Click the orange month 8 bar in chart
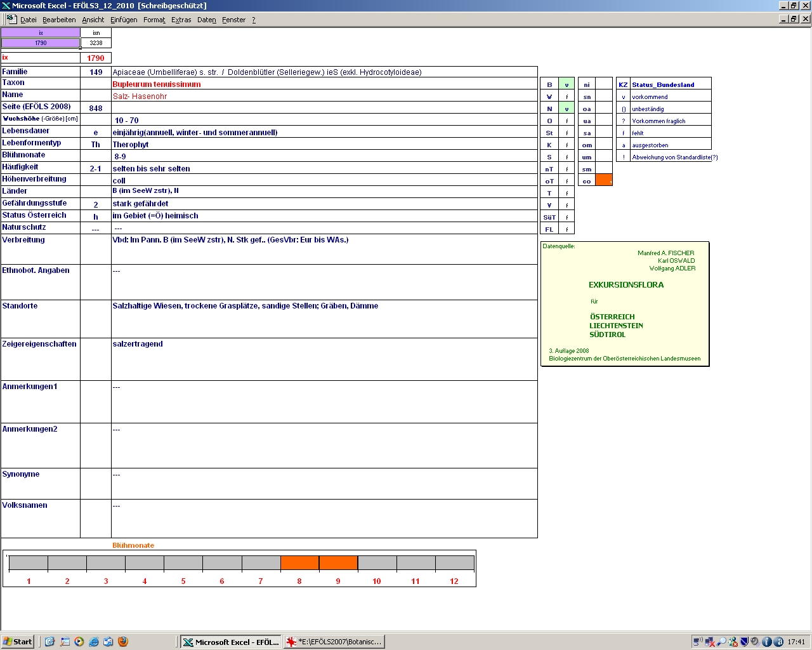The image size is (812, 650). coord(299,563)
